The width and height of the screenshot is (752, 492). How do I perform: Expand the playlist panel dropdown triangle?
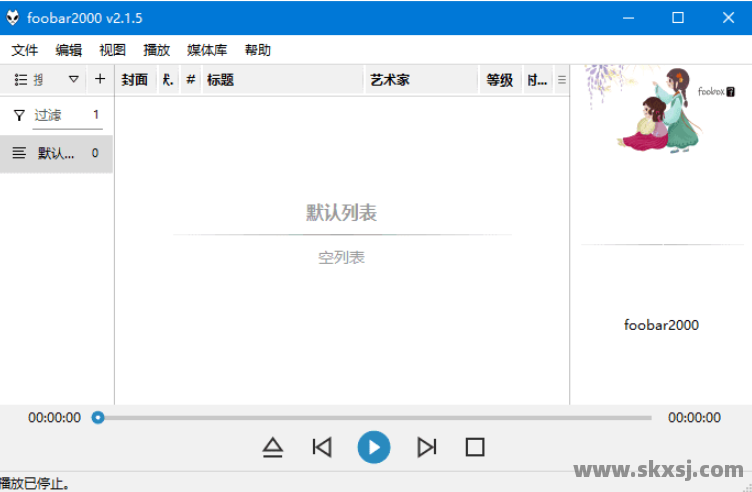[x=73, y=80]
